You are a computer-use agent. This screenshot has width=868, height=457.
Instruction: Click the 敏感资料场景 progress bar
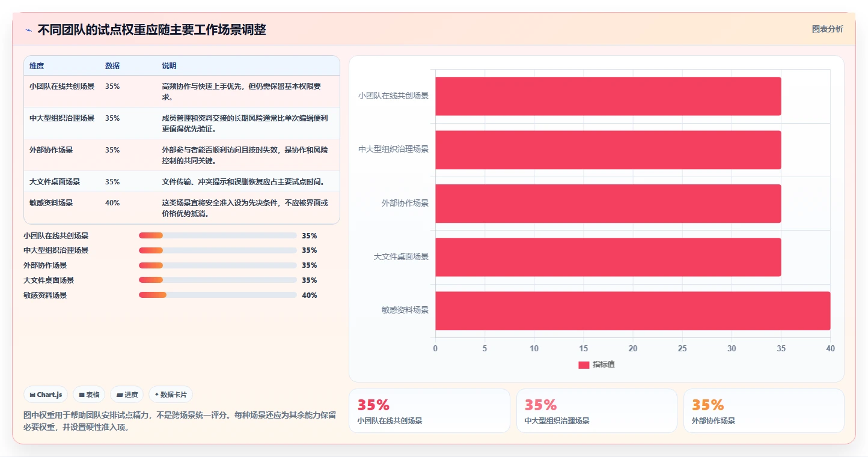pyautogui.click(x=218, y=295)
